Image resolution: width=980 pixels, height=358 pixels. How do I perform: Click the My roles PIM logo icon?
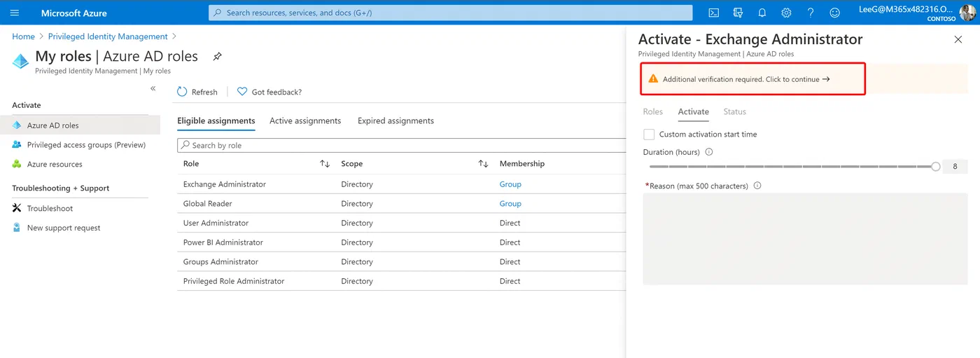coord(21,61)
